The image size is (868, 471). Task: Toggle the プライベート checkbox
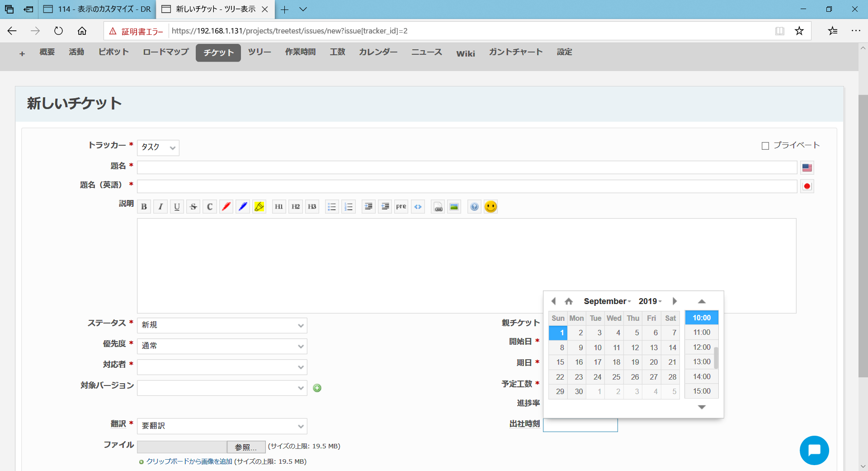coord(765,146)
